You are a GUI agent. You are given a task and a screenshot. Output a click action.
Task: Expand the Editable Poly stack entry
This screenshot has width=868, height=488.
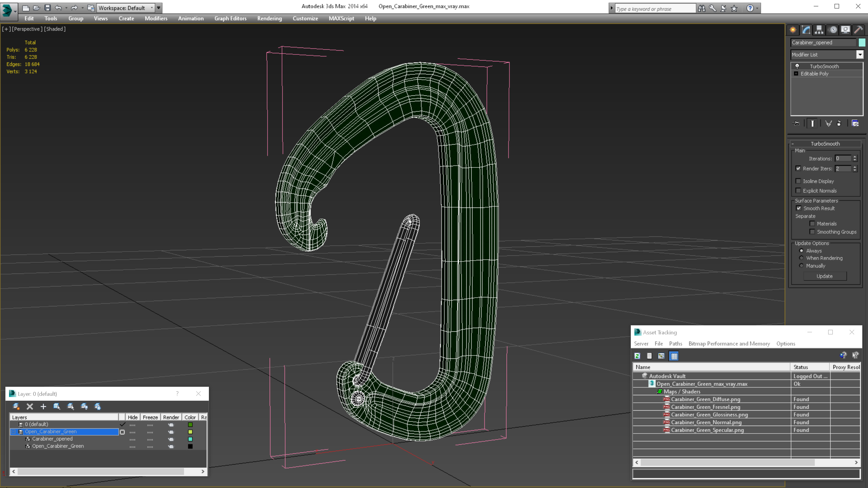pos(796,74)
